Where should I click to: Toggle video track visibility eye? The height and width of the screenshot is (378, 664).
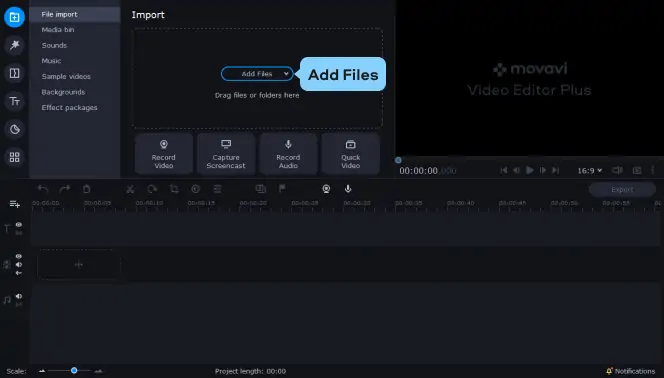(19, 257)
